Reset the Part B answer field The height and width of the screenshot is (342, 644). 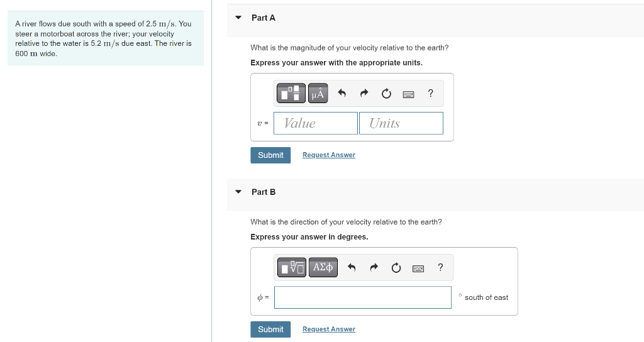point(396,268)
